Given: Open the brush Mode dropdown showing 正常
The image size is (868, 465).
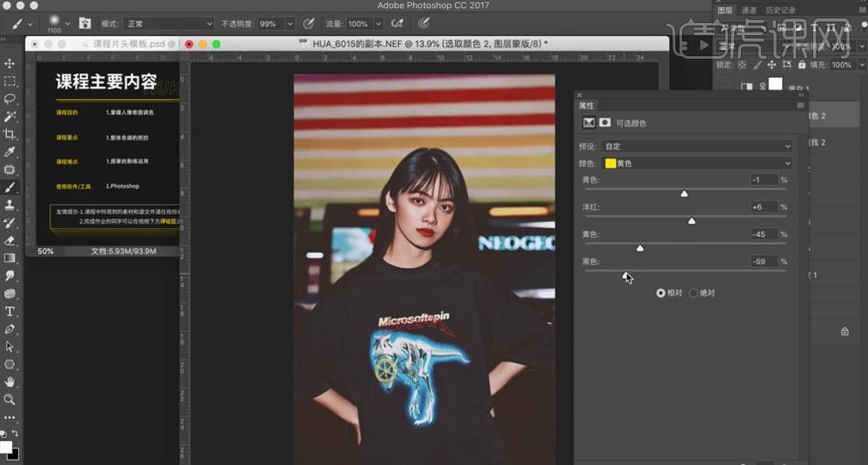Looking at the screenshot, I should (169, 24).
